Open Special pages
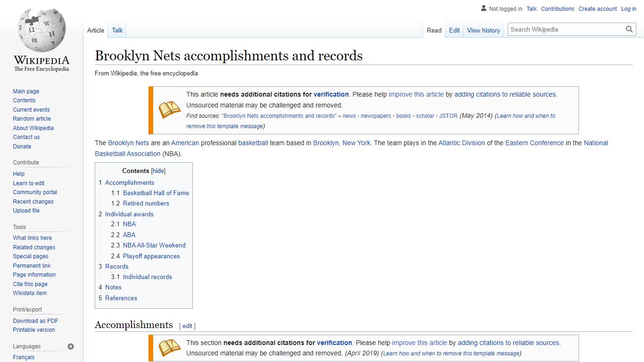The width and height of the screenshot is (644, 362). (31, 256)
